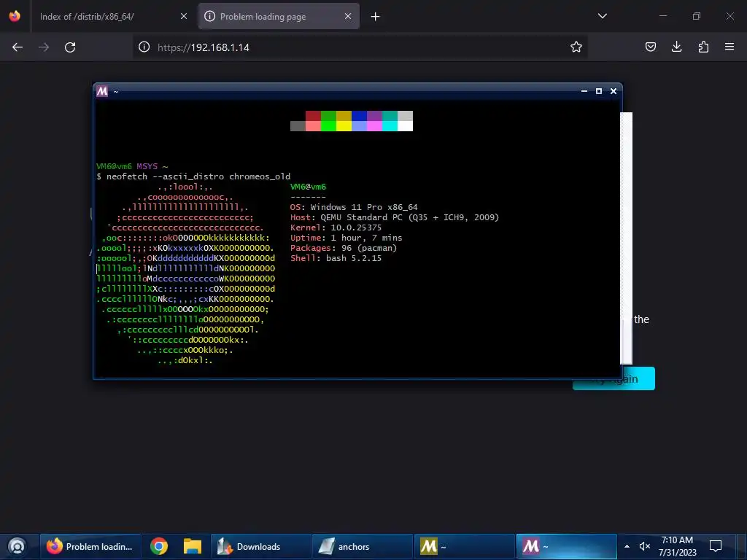Reload the current Firefox page
747x560 pixels.
(70, 47)
